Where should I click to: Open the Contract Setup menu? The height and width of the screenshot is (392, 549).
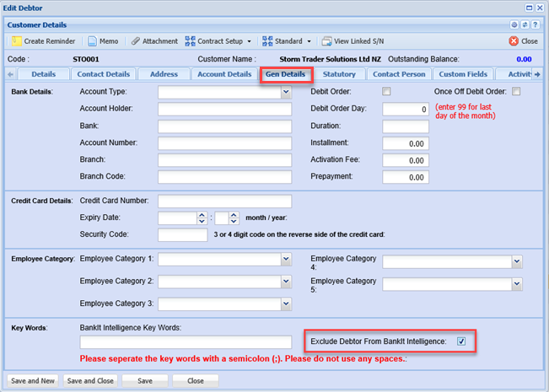click(x=218, y=40)
